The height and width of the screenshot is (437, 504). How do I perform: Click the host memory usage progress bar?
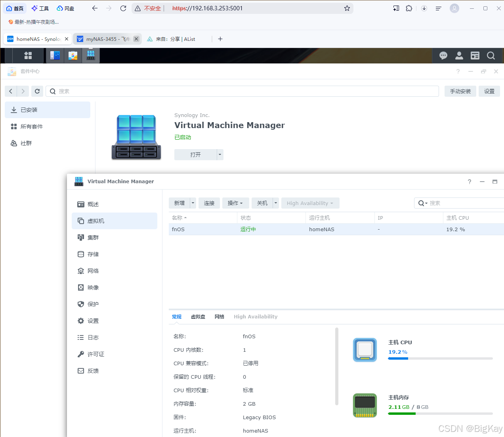(x=441, y=414)
